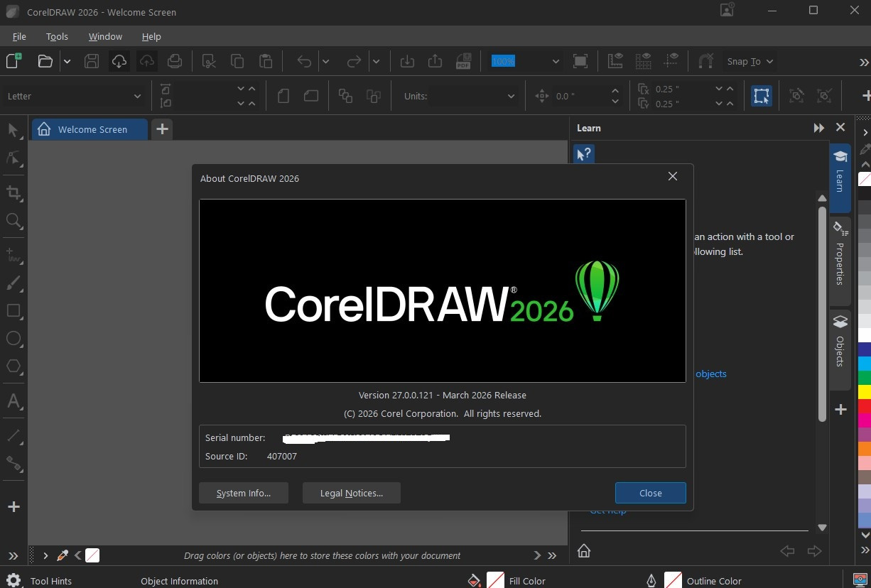Open the Units dropdown

(x=510, y=97)
